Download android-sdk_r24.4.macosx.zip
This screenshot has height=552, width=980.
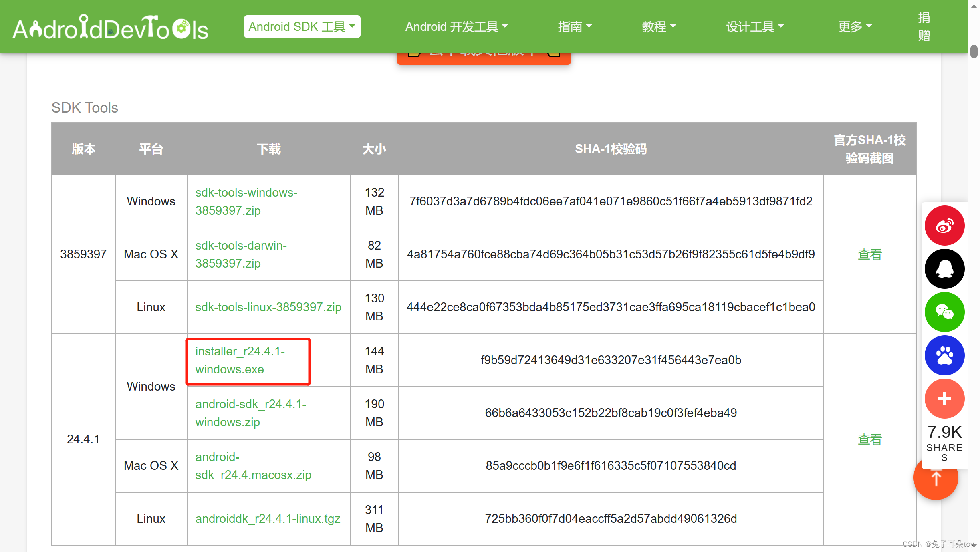click(253, 466)
